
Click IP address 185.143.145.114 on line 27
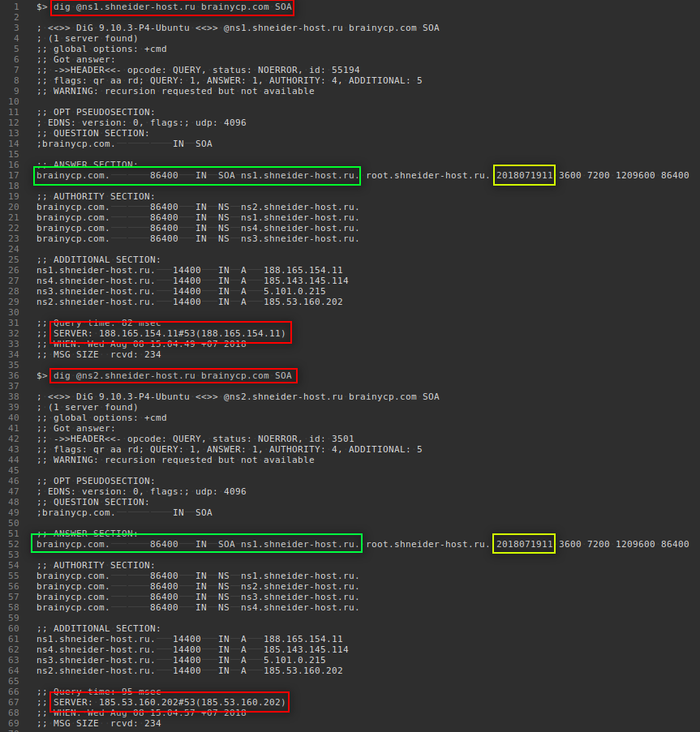[305, 281]
